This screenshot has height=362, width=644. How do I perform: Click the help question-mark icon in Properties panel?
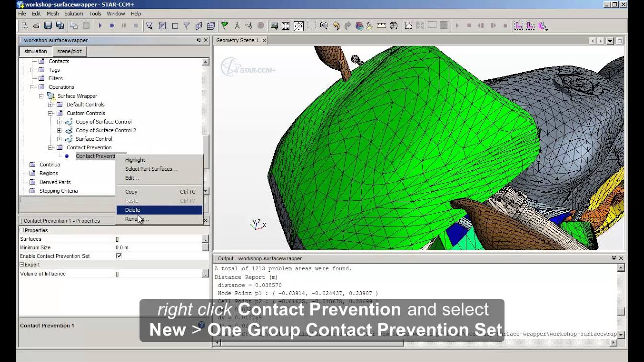point(202,325)
